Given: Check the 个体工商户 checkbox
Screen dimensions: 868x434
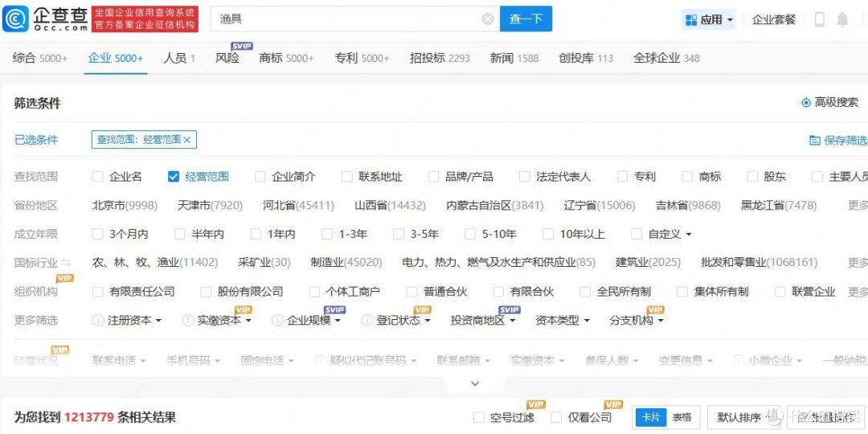Looking at the screenshot, I should pyautogui.click(x=314, y=292).
